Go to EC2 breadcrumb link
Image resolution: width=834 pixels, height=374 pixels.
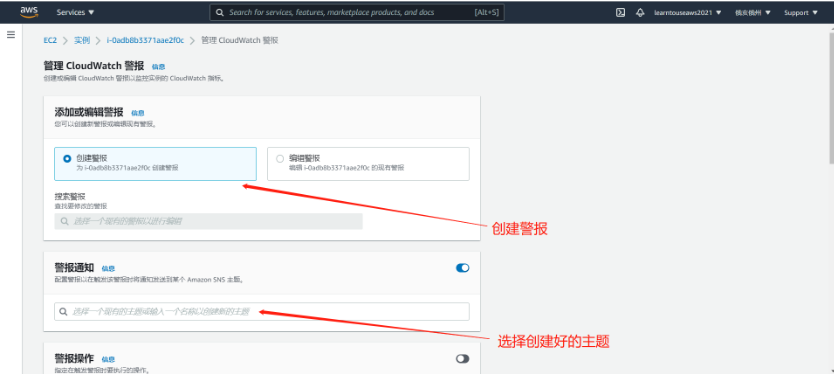50,40
